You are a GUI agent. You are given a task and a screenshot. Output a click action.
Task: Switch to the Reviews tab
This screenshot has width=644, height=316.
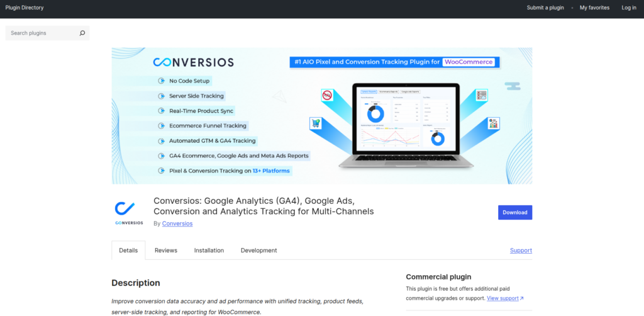click(x=166, y=251)
